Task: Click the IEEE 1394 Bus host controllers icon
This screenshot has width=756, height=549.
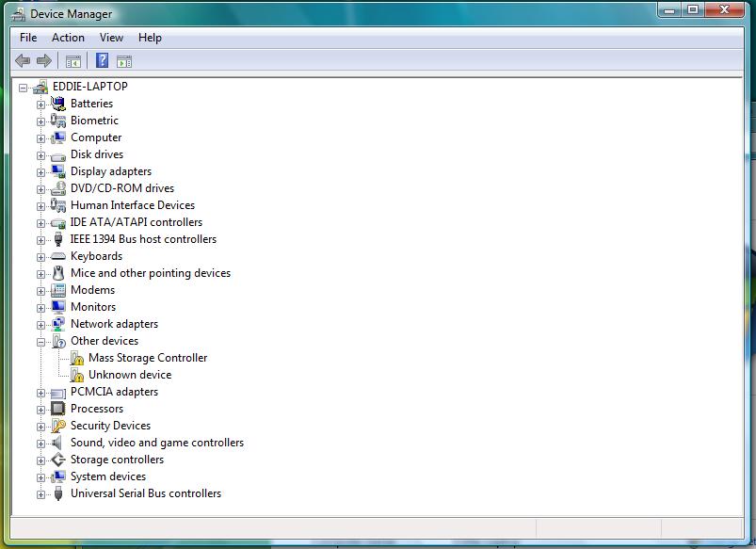Action: [x=58, y=239]
